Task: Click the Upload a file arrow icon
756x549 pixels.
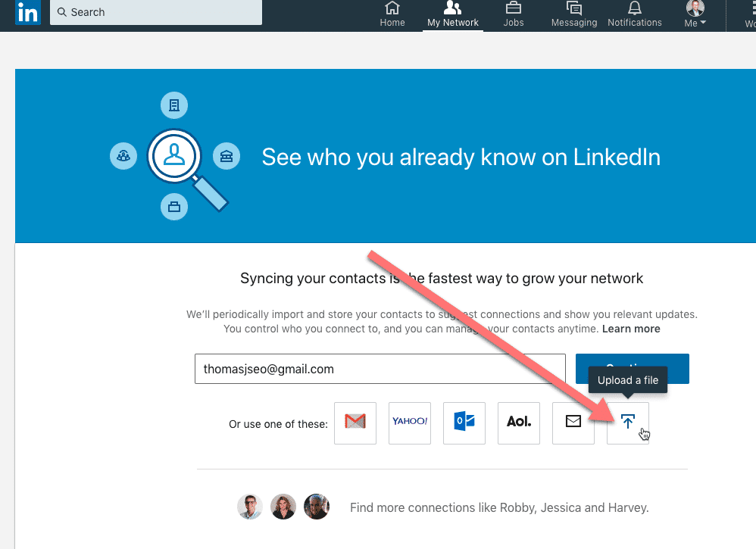Action: 628,423
